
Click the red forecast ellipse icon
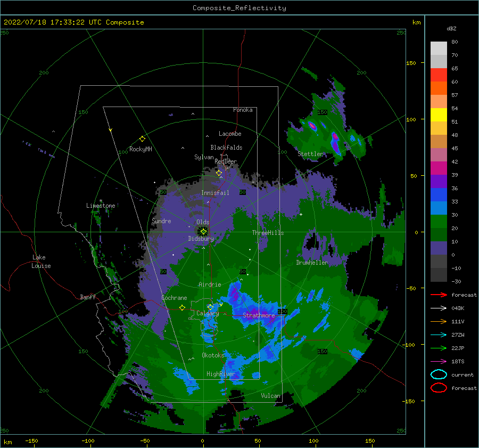click(x=439, y=388)
